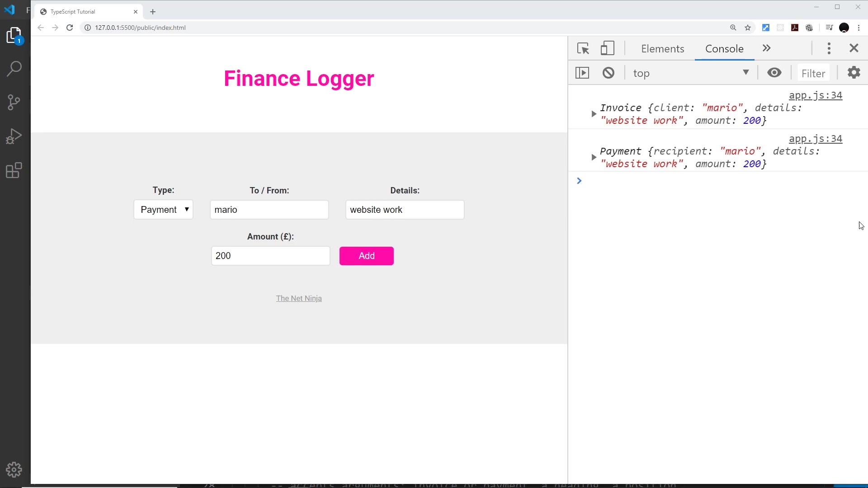Click the Console Filter box
868x488 pixels.
813,73
